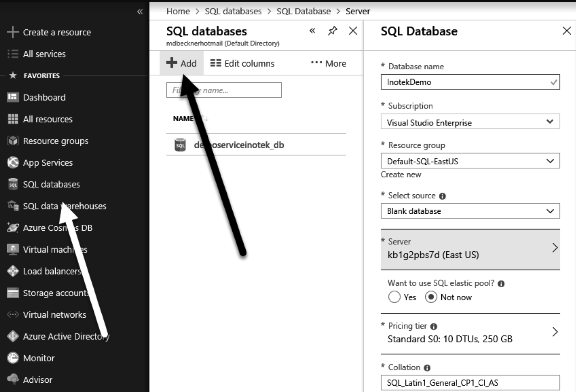
Task: Open the Azure Active Directory icon
Action: (x=13, y=336)
